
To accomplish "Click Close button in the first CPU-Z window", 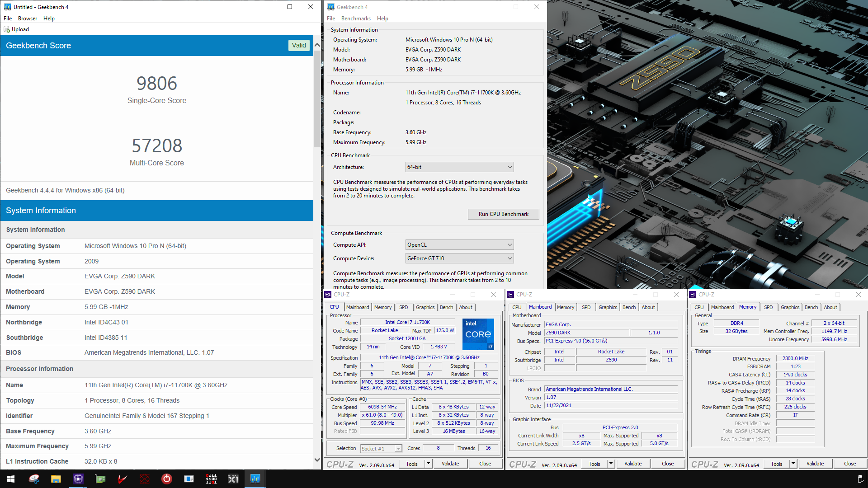I will click(485, 464).
